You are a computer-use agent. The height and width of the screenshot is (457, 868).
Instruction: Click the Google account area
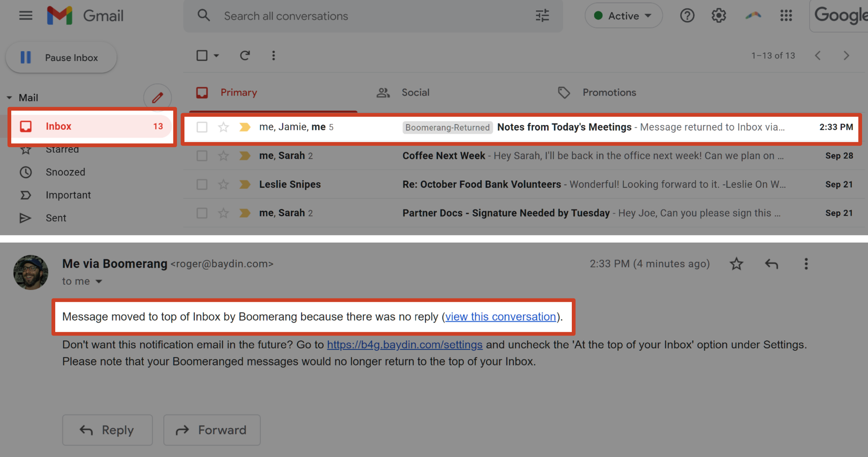[839, 16]
